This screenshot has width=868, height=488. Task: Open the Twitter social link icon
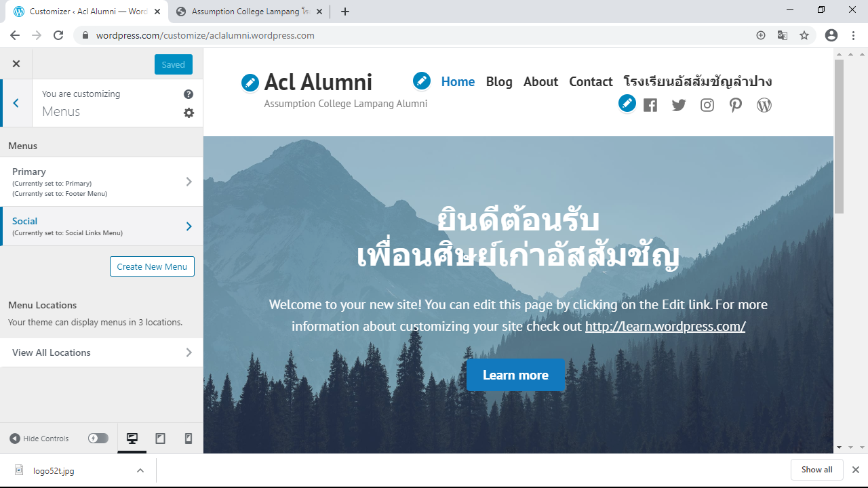tap(679, 105)
